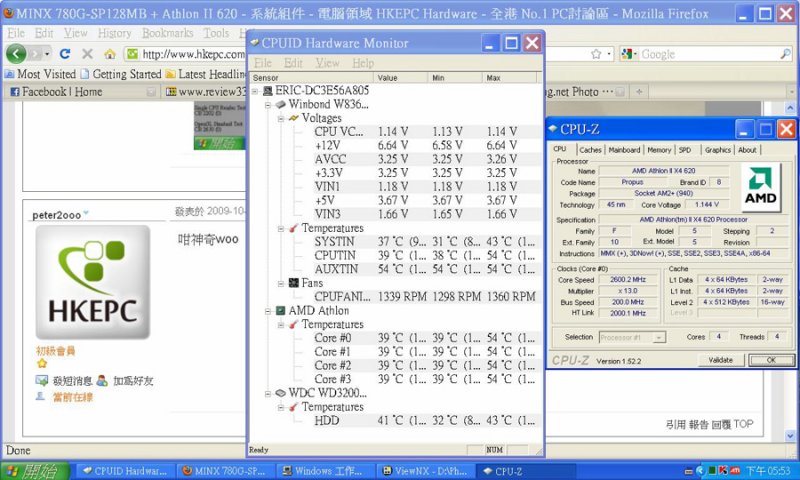Click Firefox back arrow button

click(x=16, y=54)
